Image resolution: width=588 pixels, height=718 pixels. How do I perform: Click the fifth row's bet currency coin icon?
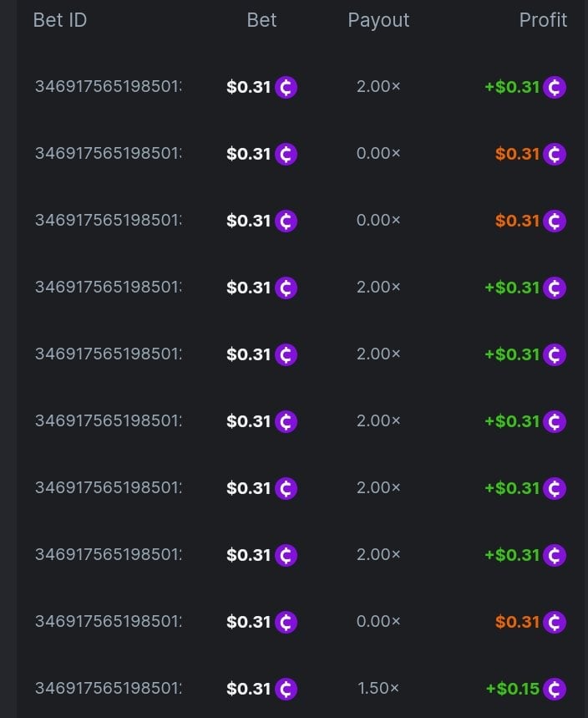pyautogui.click(x=286, y=354)
